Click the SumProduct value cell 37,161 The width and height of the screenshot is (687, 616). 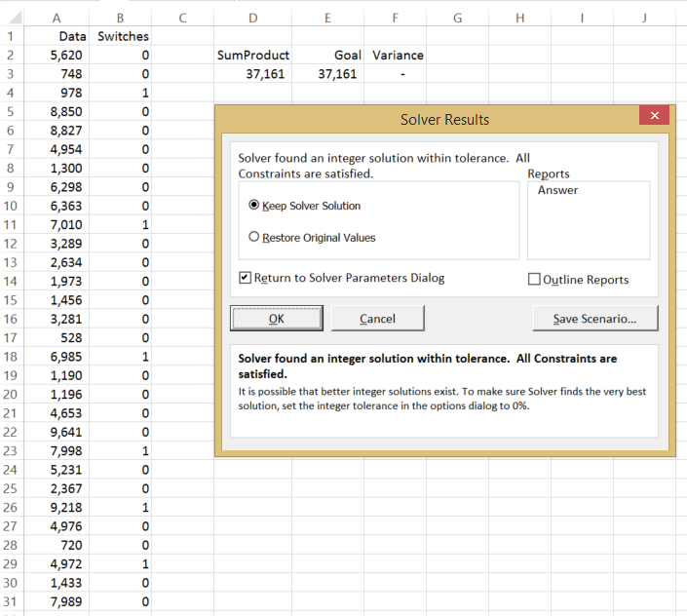[x=253, y=74]
